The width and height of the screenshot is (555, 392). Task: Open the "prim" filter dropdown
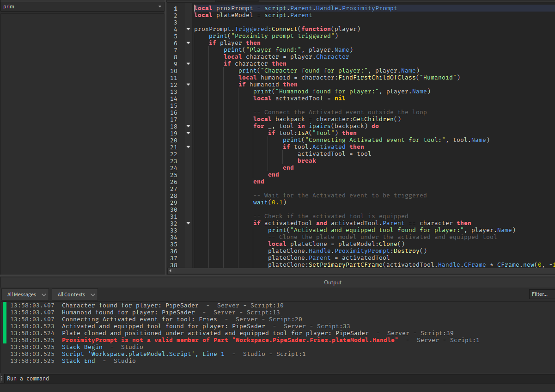(160, 6)
